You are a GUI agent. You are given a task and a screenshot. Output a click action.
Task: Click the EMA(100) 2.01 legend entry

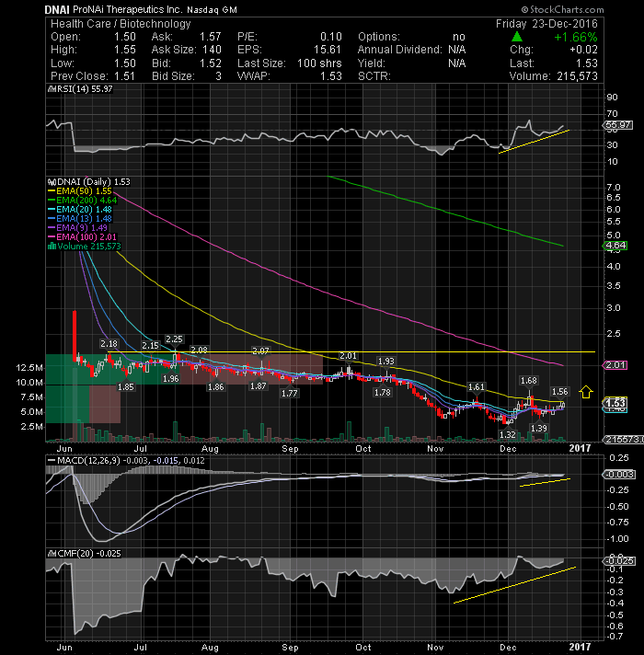[82, 237]
